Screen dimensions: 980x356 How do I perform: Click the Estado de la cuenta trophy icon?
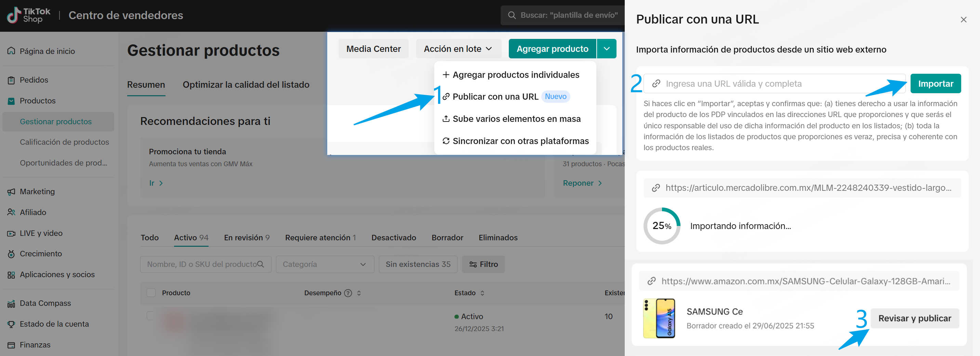(11, 324)
